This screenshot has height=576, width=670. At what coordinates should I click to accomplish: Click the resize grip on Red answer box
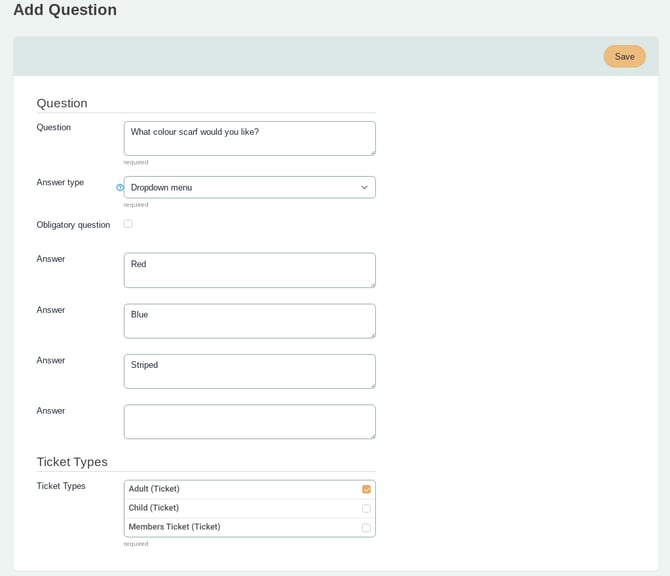(x=372, y=284)
